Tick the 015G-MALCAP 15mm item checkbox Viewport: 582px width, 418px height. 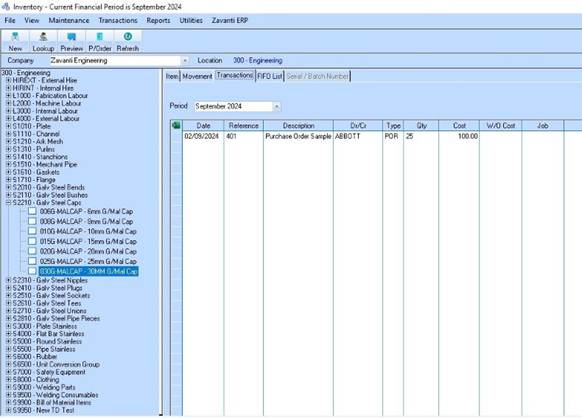pos(32,241)
